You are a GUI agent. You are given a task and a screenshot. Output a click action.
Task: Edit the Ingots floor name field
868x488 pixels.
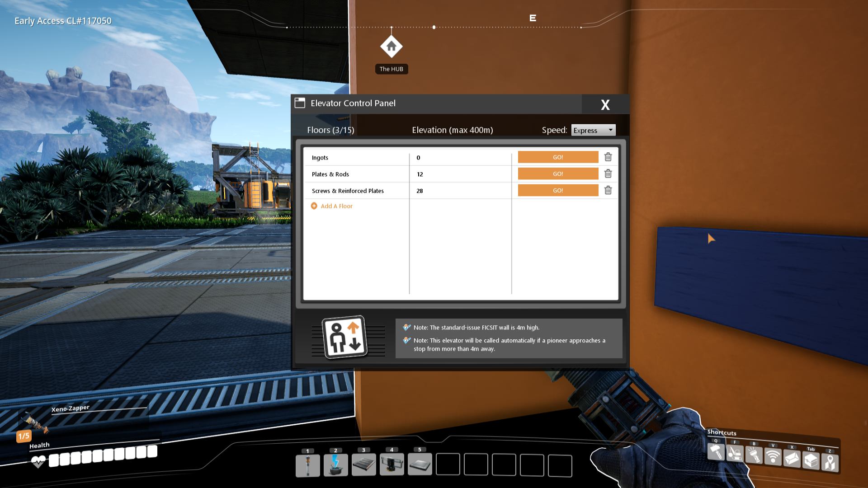point(357,158)
